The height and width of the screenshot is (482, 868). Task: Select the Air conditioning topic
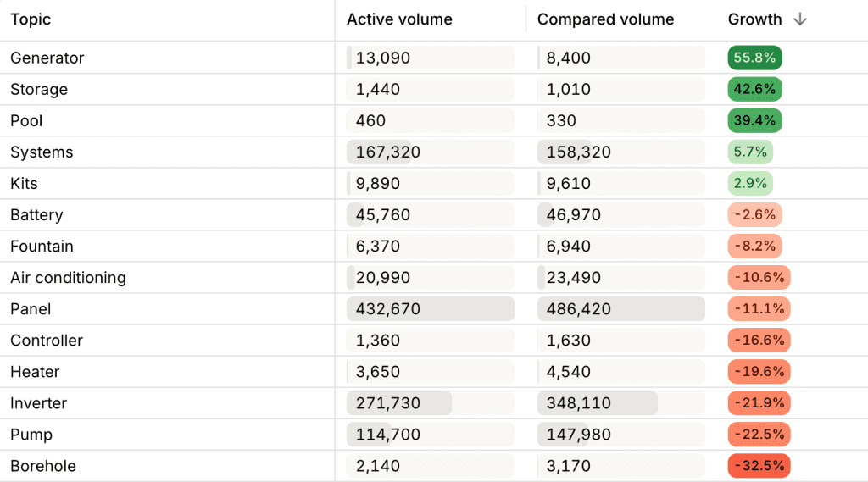(x=68, y=277)
